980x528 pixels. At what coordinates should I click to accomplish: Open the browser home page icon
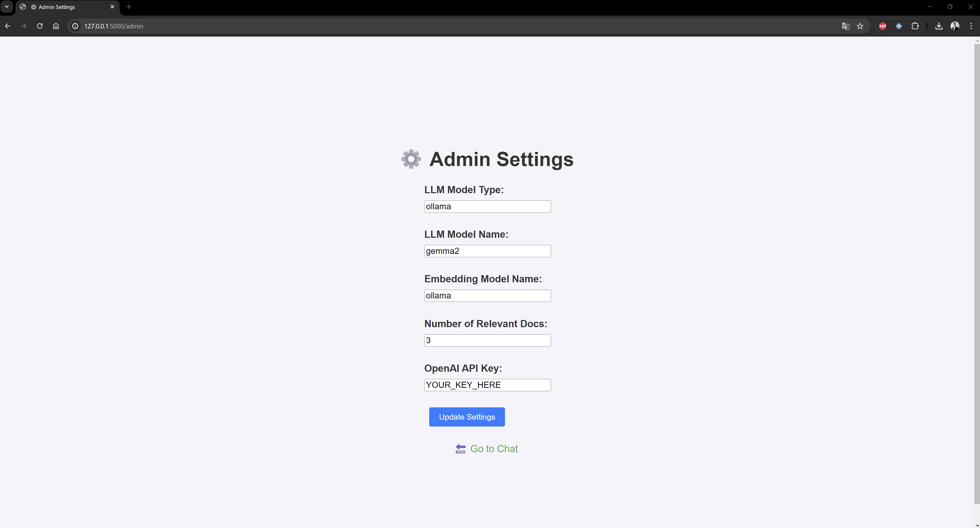(x=56, y=26)
